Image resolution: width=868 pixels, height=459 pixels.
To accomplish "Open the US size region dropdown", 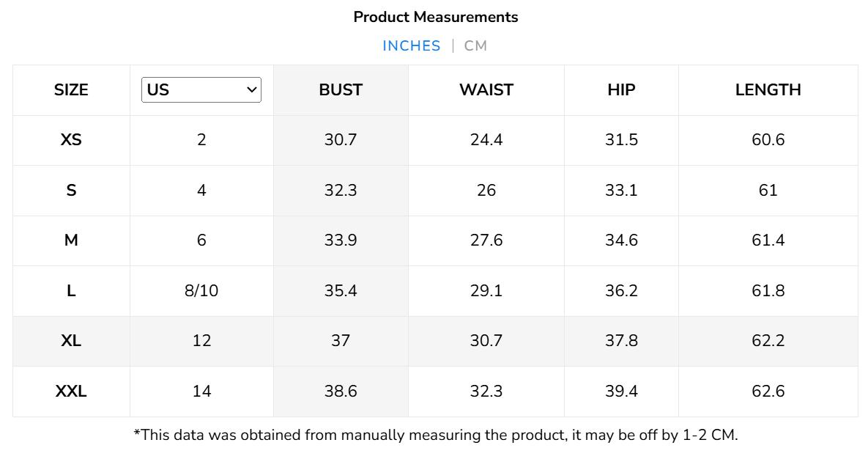I will [201, 90].
